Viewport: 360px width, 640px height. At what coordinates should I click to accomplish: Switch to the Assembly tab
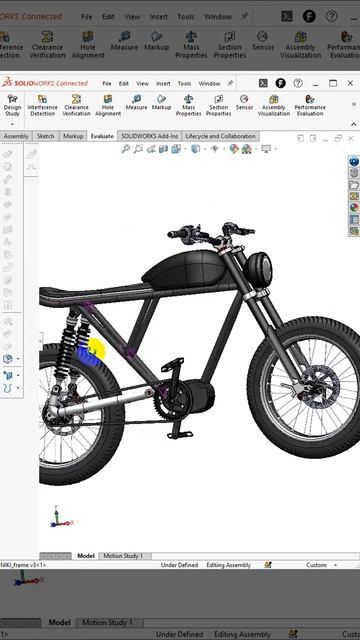pos(16,136)
